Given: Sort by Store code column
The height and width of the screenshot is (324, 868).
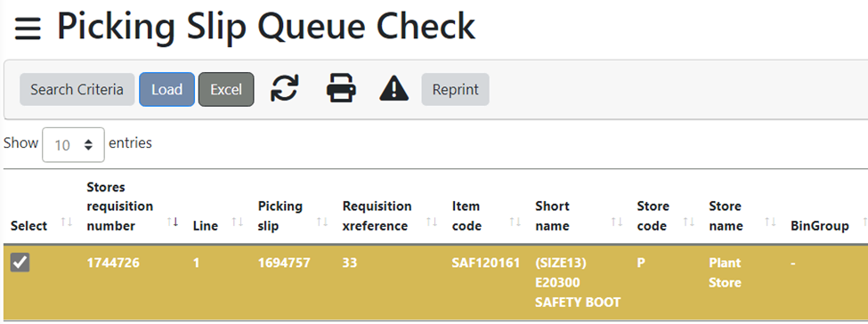Looking at the screenshot, I should [x=689, y=223].
